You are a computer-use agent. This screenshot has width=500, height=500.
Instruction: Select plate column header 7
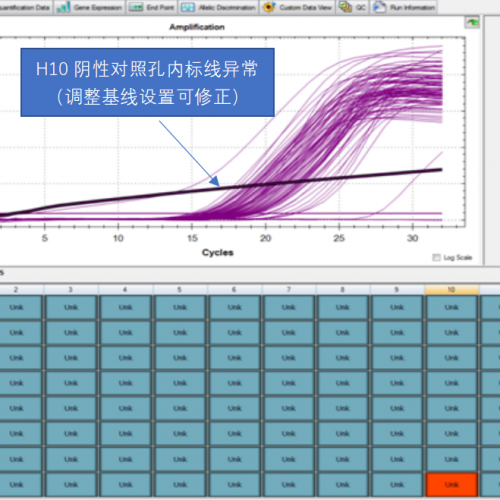click(x=289, y=289)
